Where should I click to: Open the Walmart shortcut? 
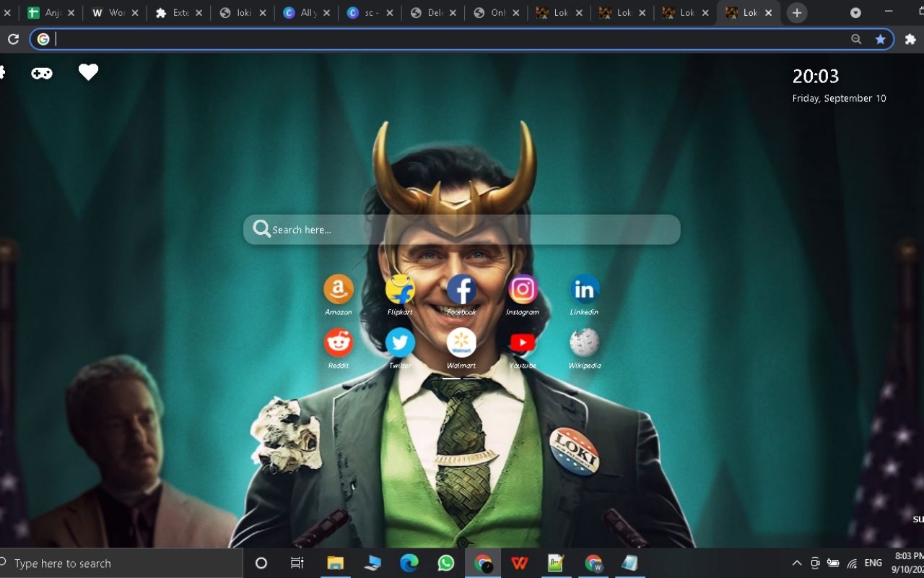coord(461,342)
